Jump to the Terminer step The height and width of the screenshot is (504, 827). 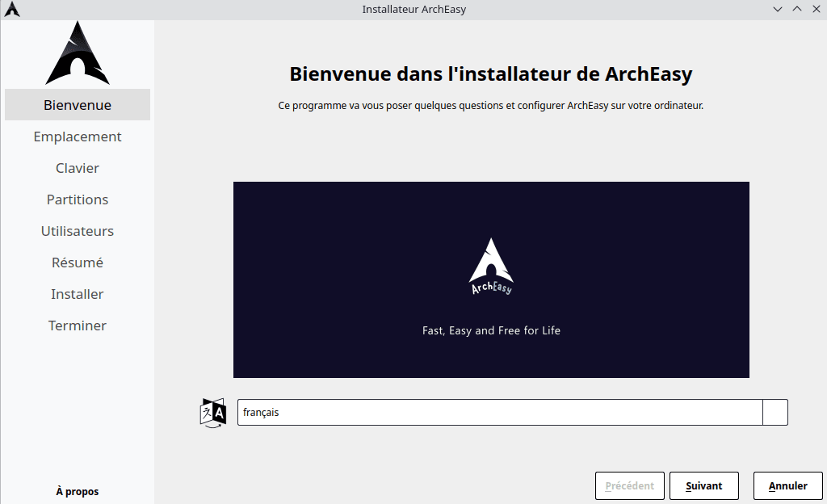tap(78, 325)
